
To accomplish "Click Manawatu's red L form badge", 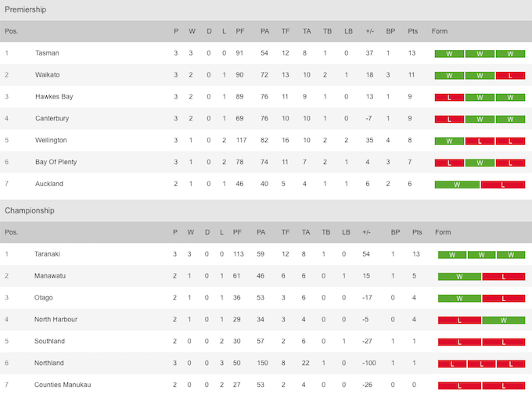I will point(504,277).
